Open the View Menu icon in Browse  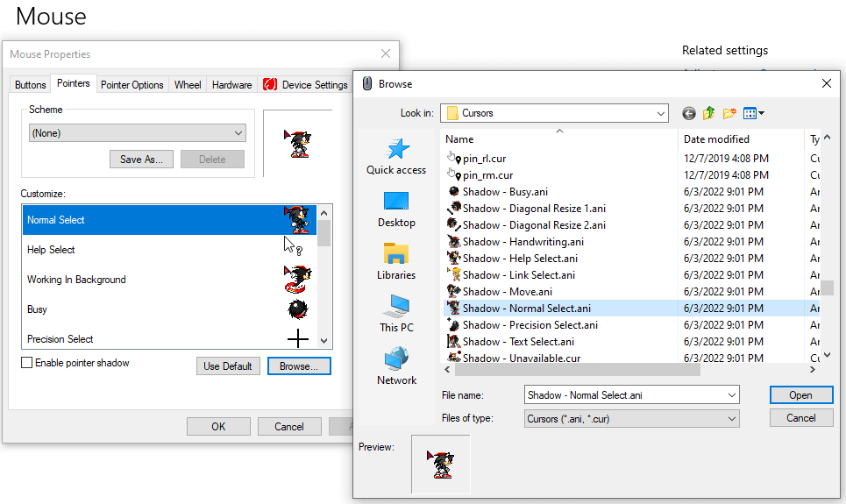coord(753,113)
